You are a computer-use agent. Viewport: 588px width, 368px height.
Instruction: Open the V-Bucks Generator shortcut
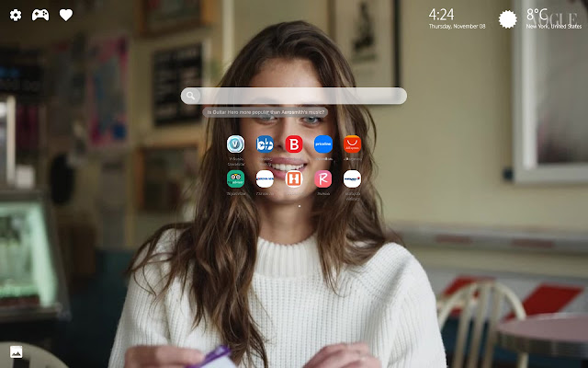tap(235, 144)
